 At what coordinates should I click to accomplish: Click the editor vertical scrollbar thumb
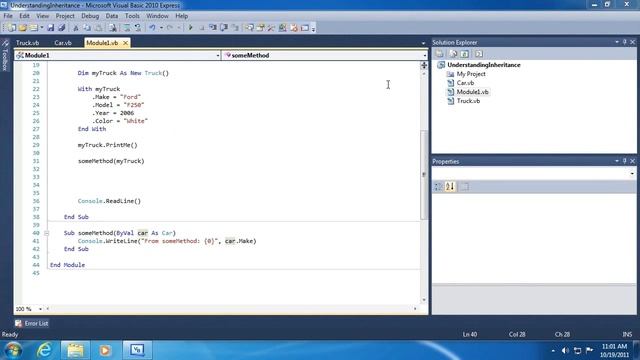[x=424, y=175]
